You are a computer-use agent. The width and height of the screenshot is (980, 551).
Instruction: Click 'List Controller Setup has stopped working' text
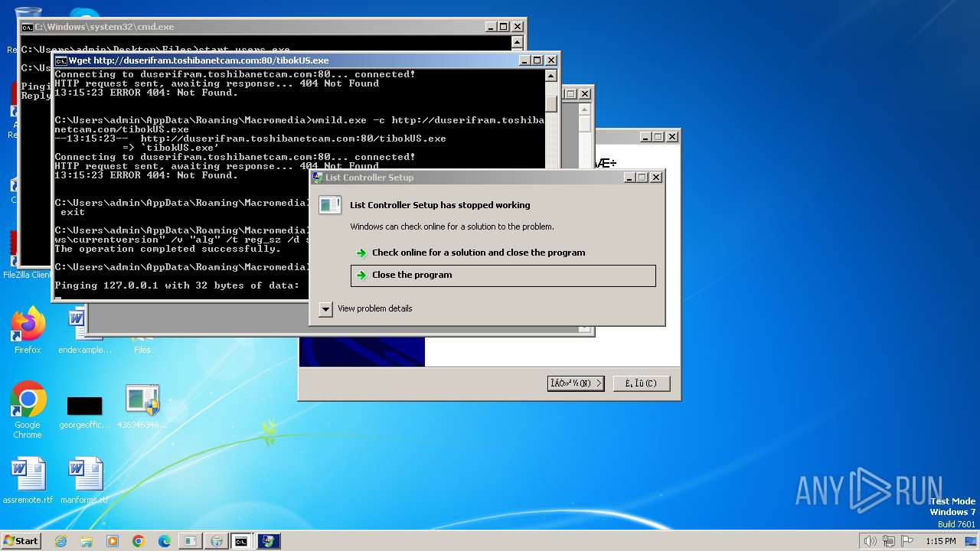click(x=439, y=205)
